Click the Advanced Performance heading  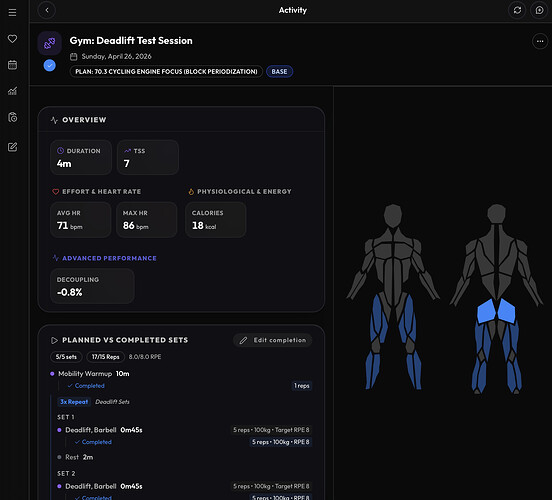click(x=109, y=258)
